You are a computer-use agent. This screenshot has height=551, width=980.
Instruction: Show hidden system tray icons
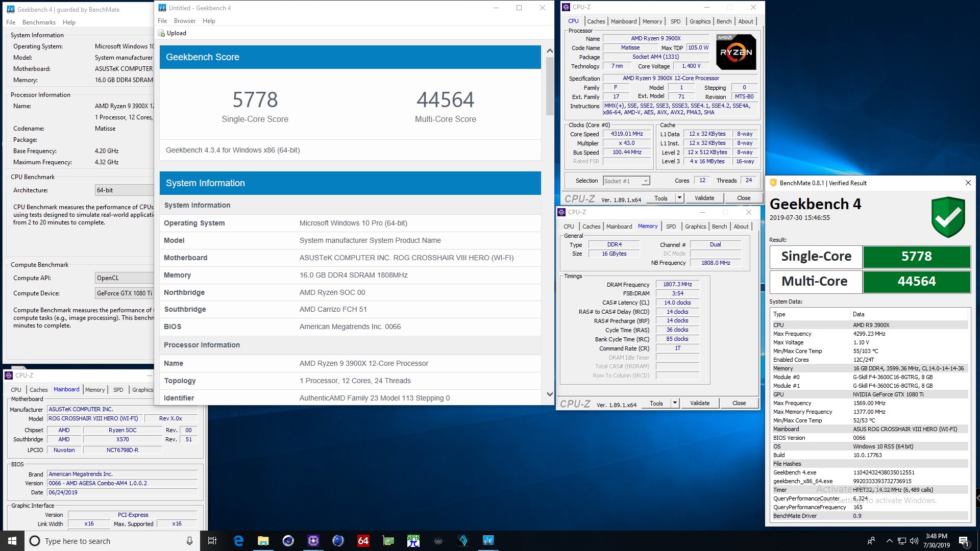coord(889,541)
